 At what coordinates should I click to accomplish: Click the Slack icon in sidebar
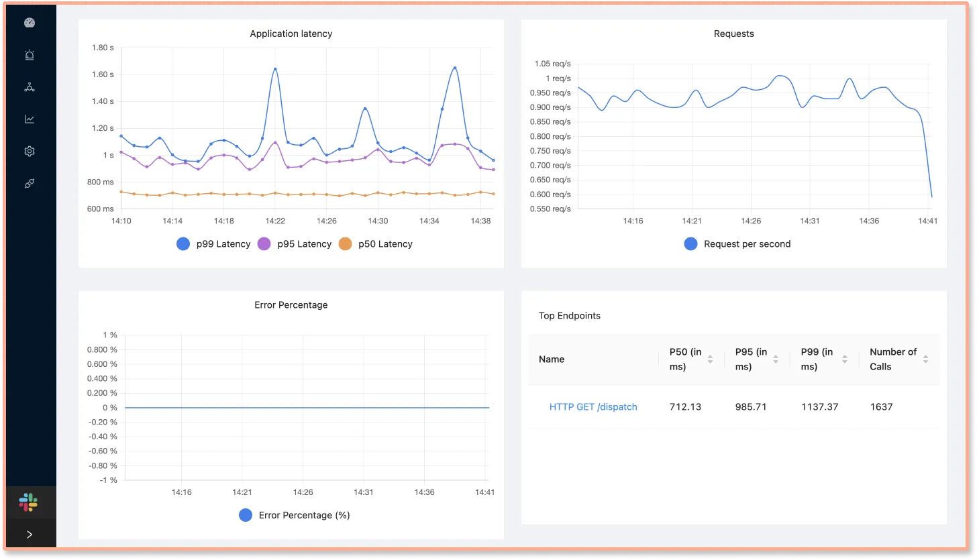point(28,502)
